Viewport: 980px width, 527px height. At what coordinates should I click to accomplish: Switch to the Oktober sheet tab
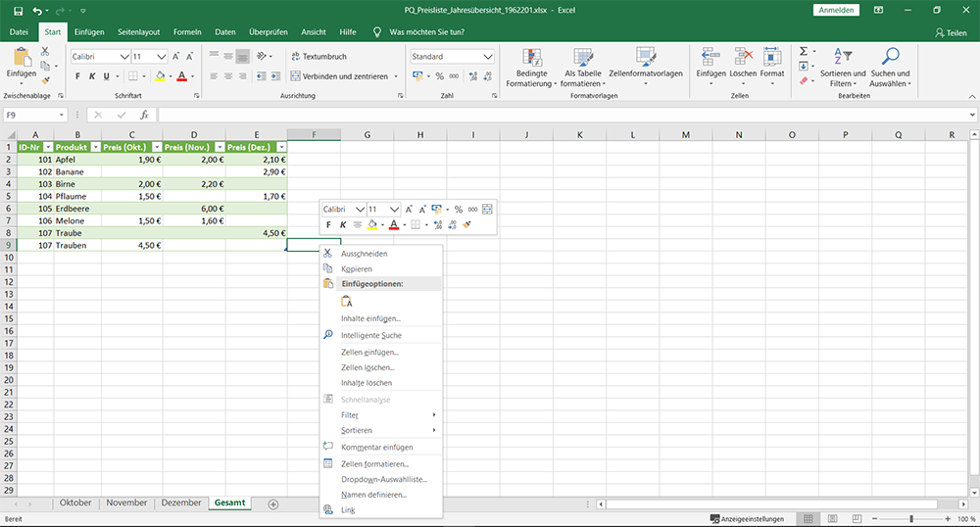75,503
